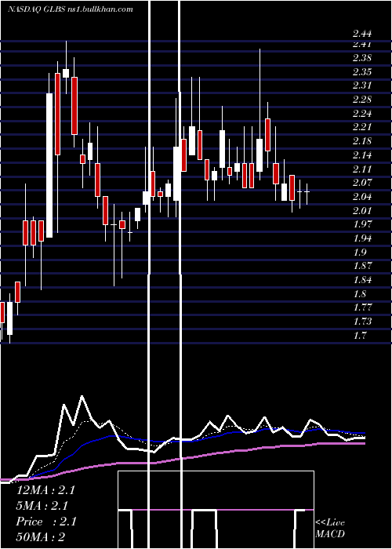This screenshot has height=549, width=392.
Task: Click the 1.87 price axis label
Action: click(362, 266)
